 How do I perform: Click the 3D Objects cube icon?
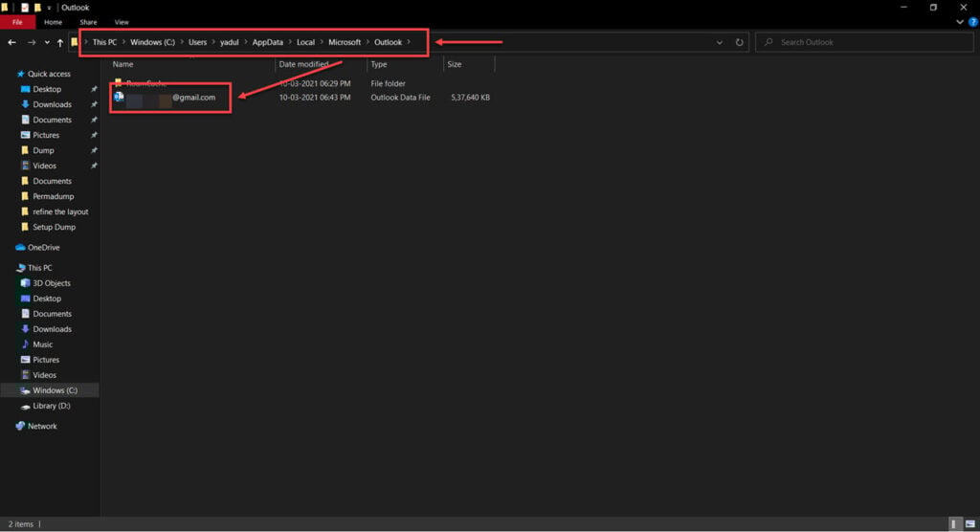[25, 283]
